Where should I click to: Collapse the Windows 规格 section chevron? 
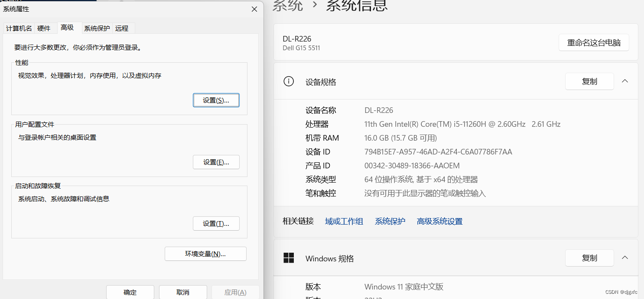click(625, 257)
